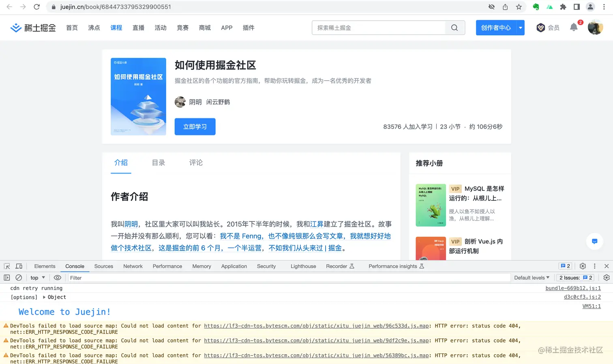
Task: Click the 稀土掘金 logo
Action: [x=33, y=28]
